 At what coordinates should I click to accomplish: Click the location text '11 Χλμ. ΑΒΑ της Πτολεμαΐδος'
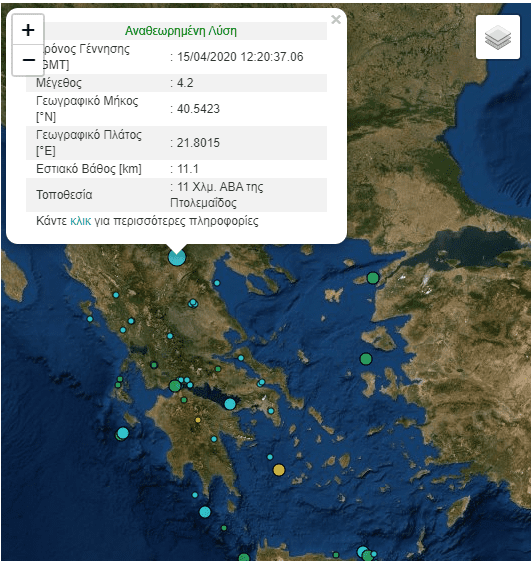[217, 195]
